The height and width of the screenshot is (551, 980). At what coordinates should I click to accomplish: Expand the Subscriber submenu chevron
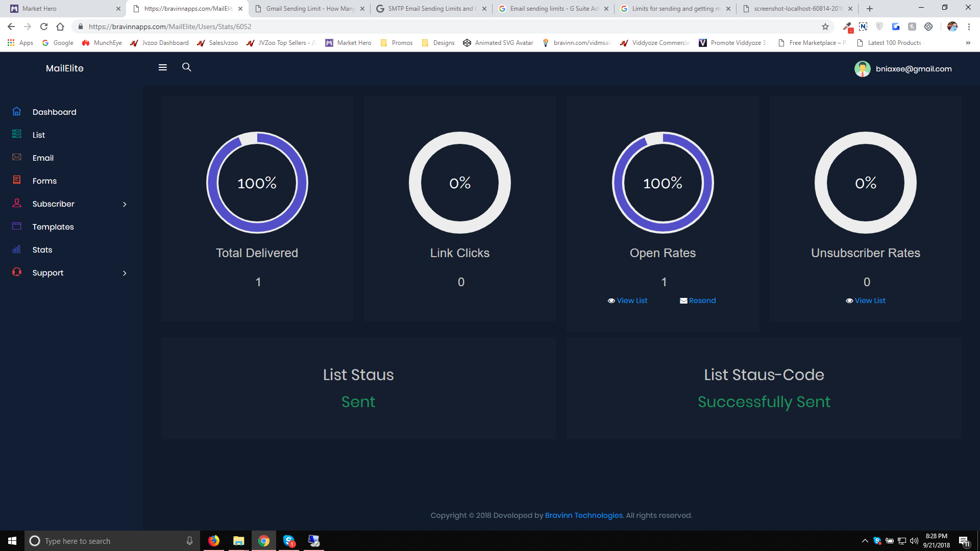[125, 204]
